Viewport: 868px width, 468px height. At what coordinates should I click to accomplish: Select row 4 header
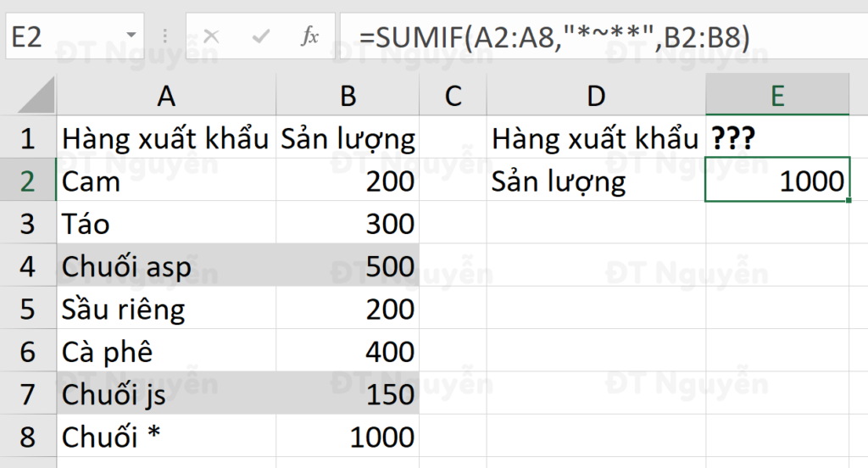tap(28, 266)
